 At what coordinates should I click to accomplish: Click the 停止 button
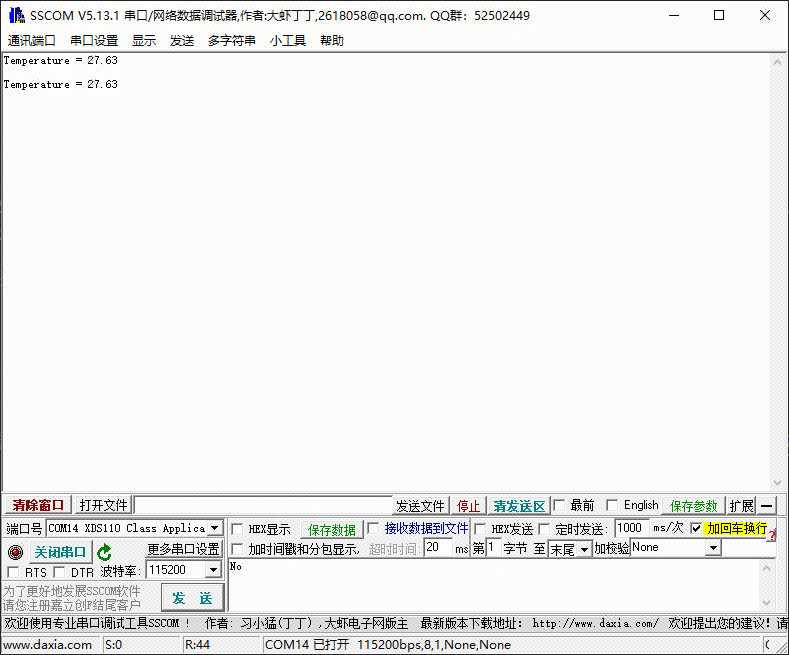pos(468,506)
